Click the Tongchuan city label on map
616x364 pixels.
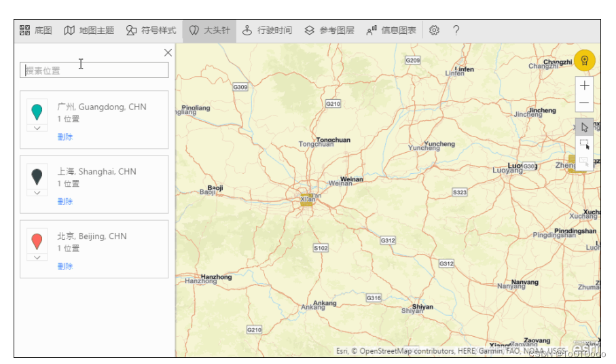click(325, 142)
